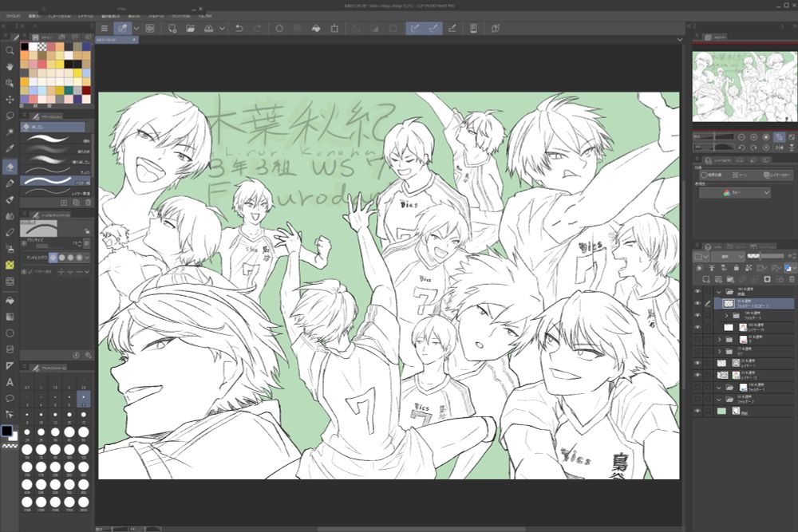Toggle visibility eye of the top layer folder

tap(697, 291)
